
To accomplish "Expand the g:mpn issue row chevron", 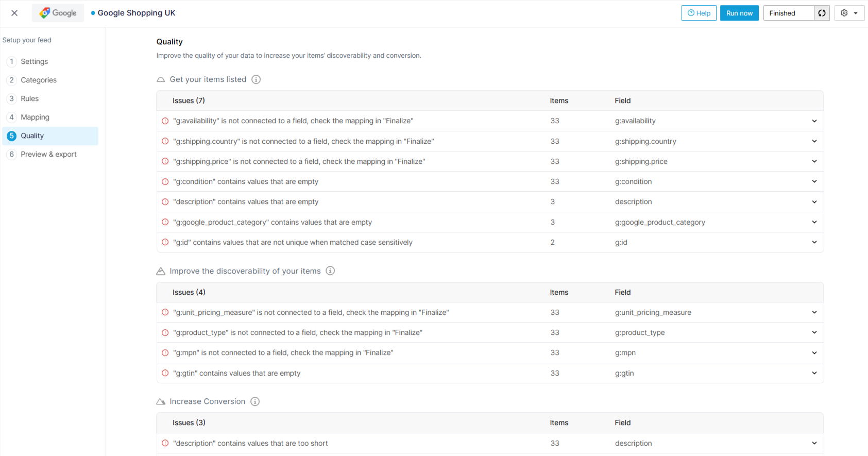I will point(814,353).
